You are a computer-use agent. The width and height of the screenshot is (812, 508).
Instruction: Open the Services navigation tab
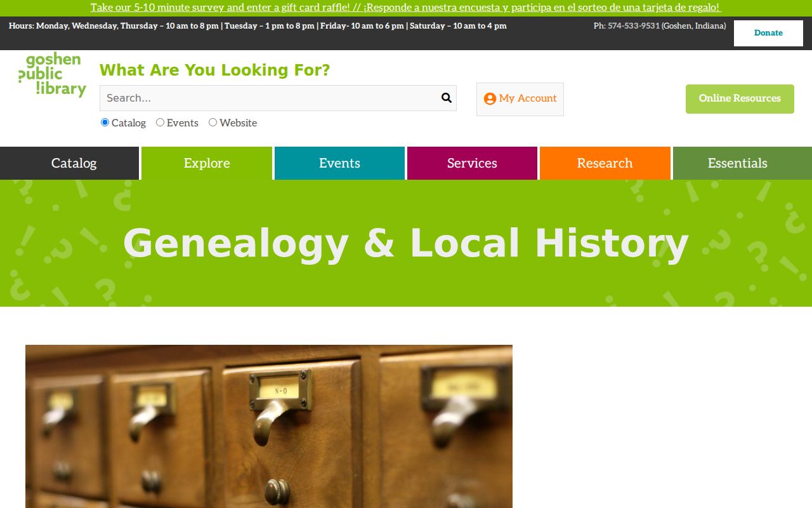coord(472,163)
